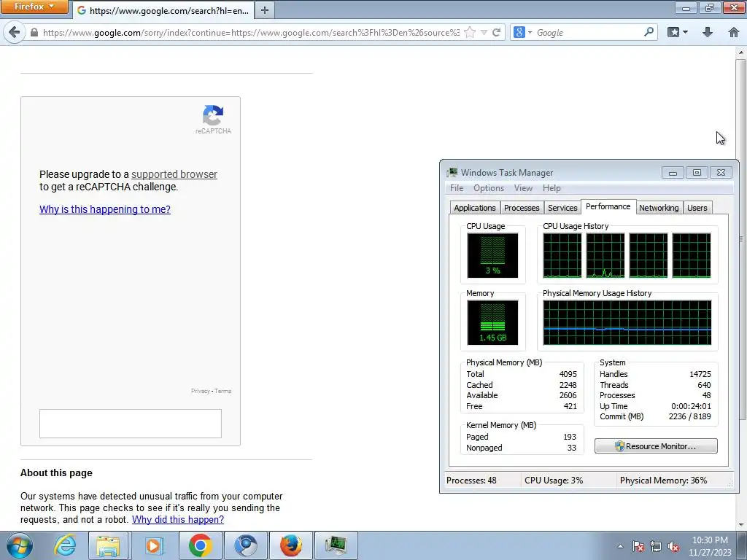Screen dimensions: 747x560
Task: Bookmark this page with the star icon
Action: click(x=470, y=32)
